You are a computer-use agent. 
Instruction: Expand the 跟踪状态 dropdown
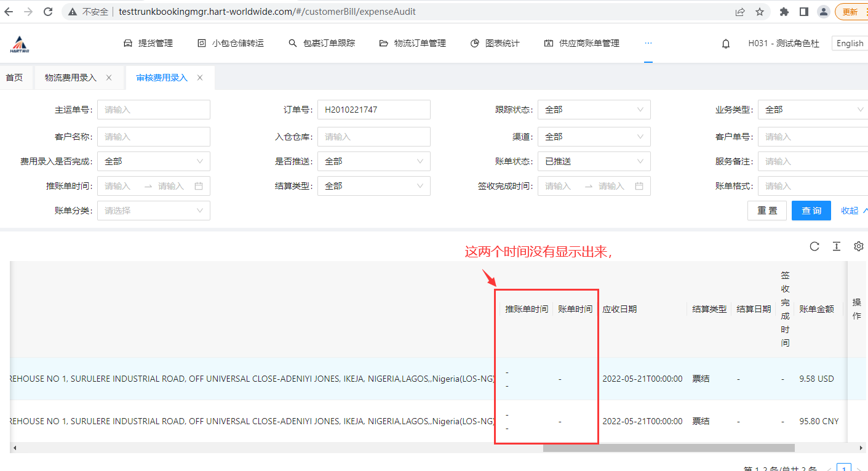594,110
